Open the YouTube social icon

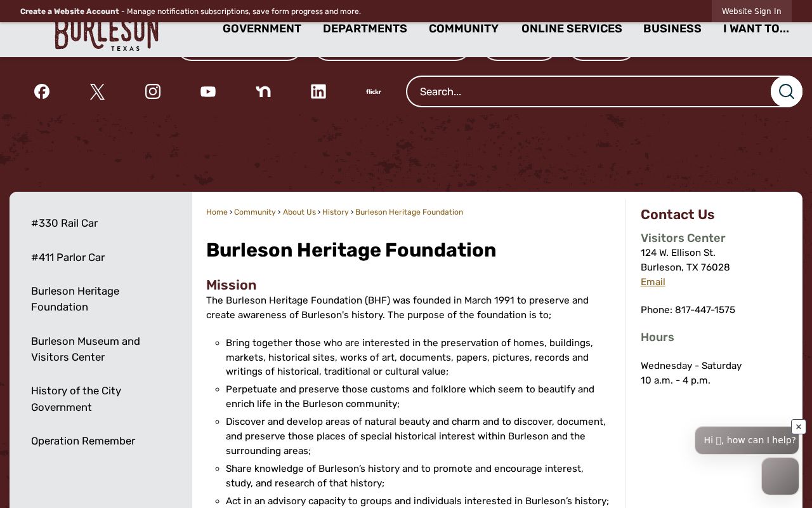pyautogui.click(x=208, y=91)
